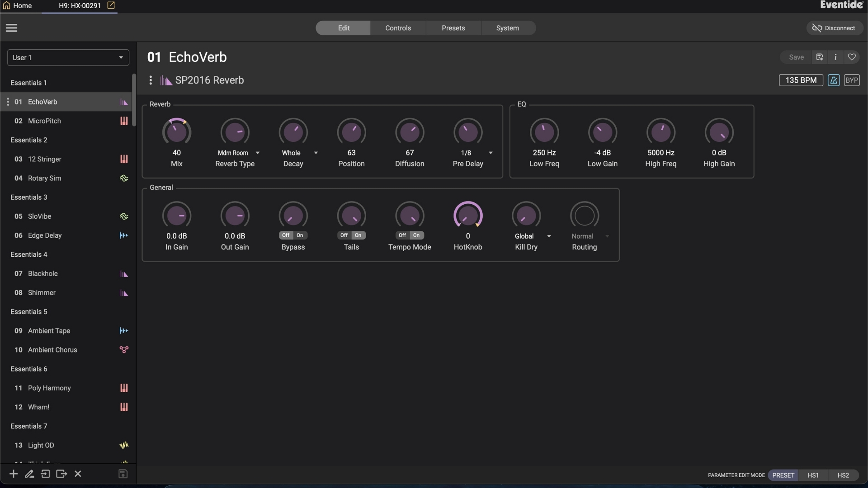
Task: Click the Blackhole reverb icon
Action: (x=124, y=274)
